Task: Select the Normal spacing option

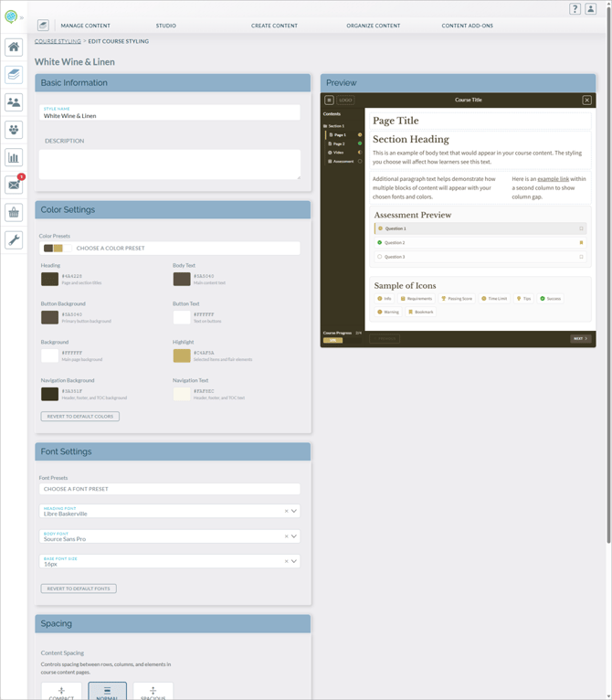Action: (x=107, y=691)
